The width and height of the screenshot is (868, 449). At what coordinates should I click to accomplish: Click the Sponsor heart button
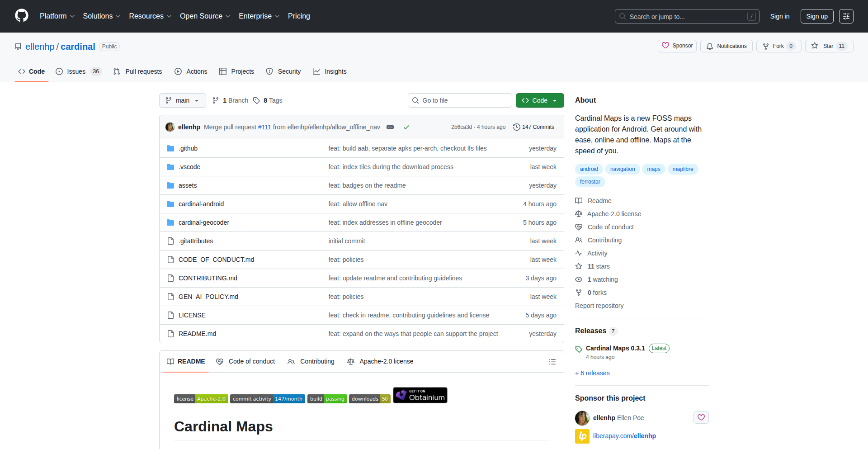pyautogui.click(x=677, y=46)
